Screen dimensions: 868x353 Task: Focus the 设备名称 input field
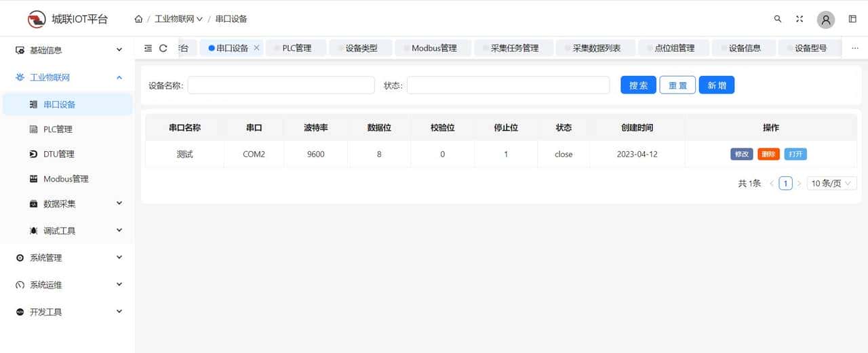click(x=281, y=85)
